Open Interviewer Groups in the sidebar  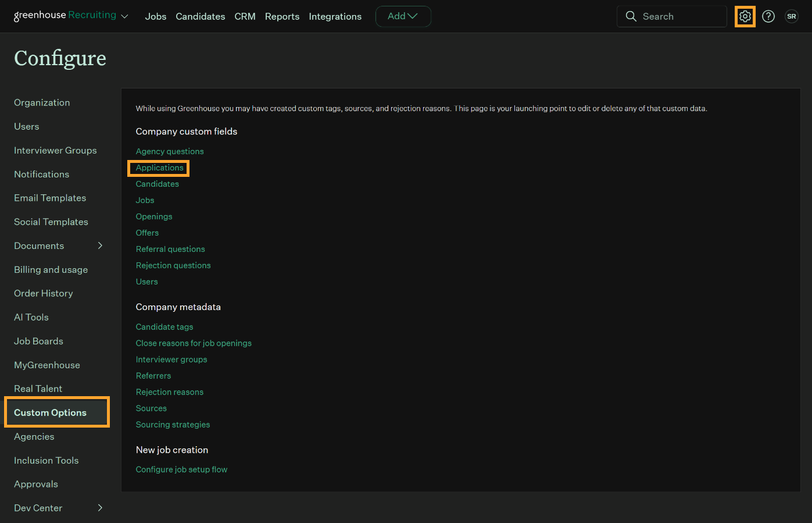coord(55,150)
